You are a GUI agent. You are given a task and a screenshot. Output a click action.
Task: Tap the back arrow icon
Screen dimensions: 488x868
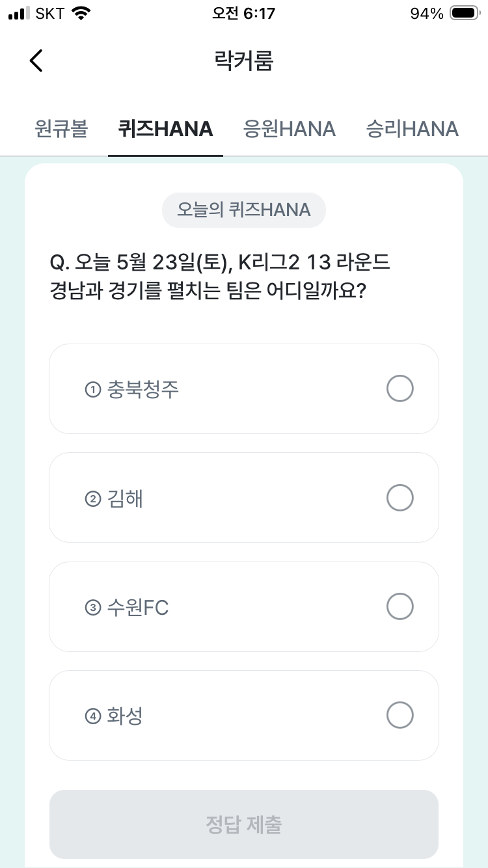36,61
